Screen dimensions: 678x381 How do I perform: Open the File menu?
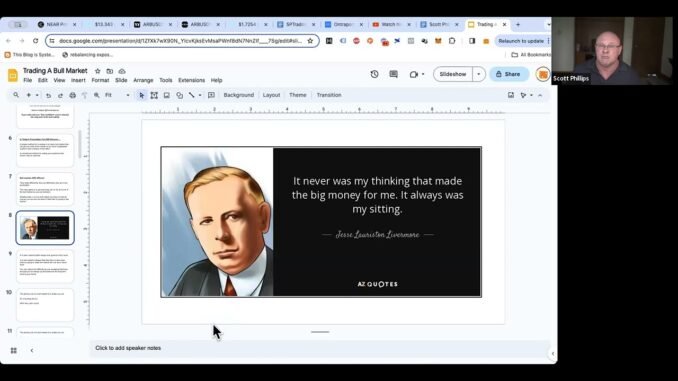28,80
